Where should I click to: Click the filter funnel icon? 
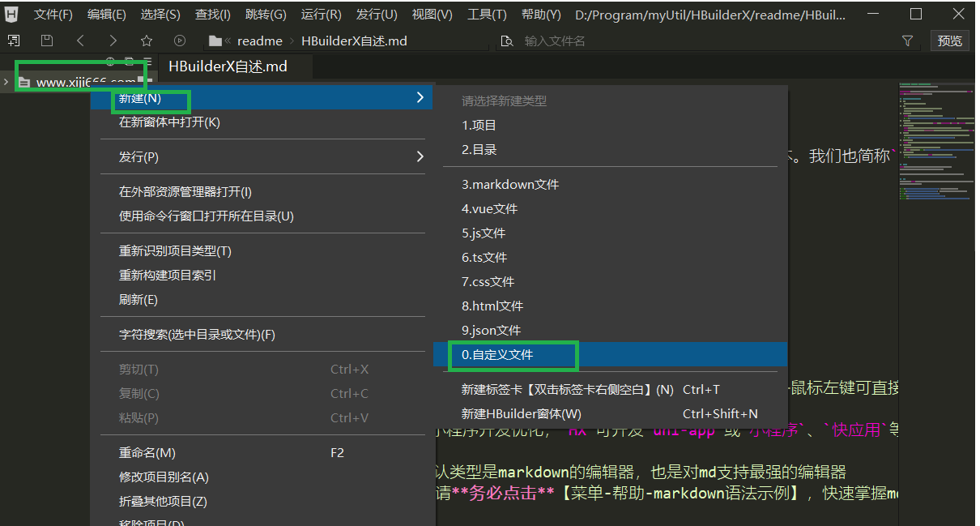coord(907,41)
